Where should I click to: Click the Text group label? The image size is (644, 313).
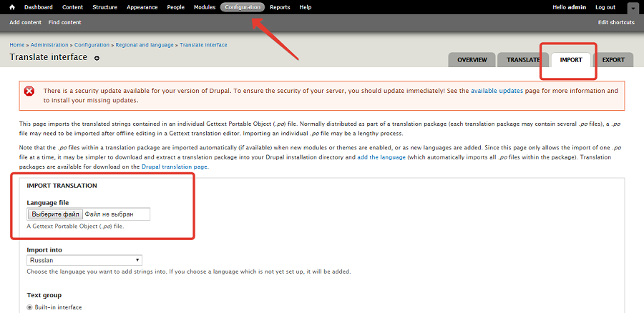(x=44, y=295)
